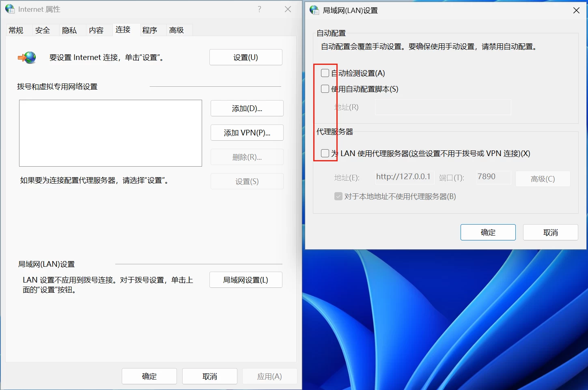
Task: Enable 为 LAN 使用代理服务器 checkbox
Action: (325, 153)
